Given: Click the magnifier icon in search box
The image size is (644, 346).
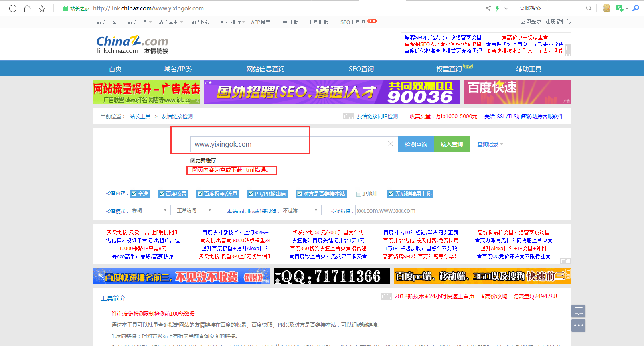Looking at the screenshot, I should (588, 8).
